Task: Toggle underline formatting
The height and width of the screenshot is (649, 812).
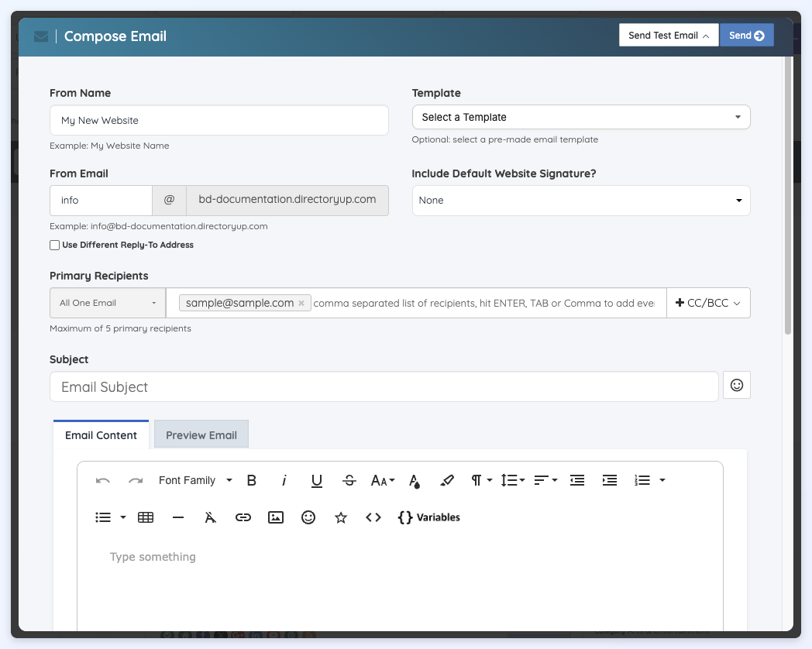Action: coord(316,481)
